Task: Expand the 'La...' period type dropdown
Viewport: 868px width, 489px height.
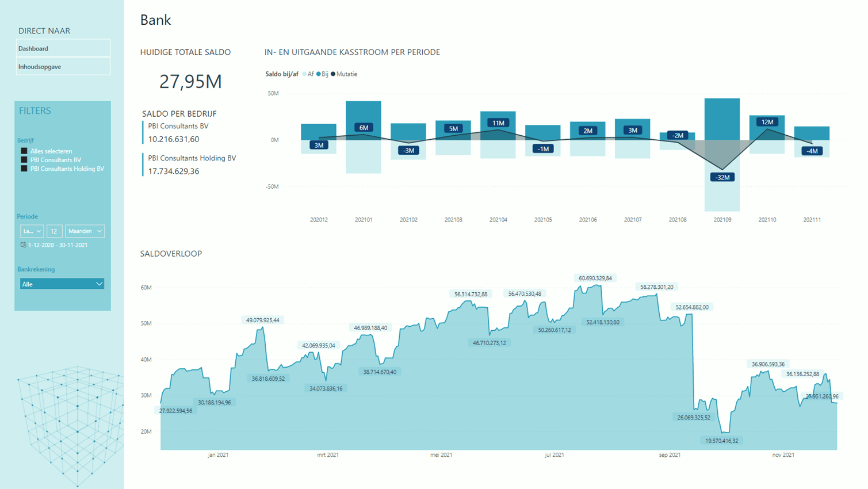Action: 32,231
